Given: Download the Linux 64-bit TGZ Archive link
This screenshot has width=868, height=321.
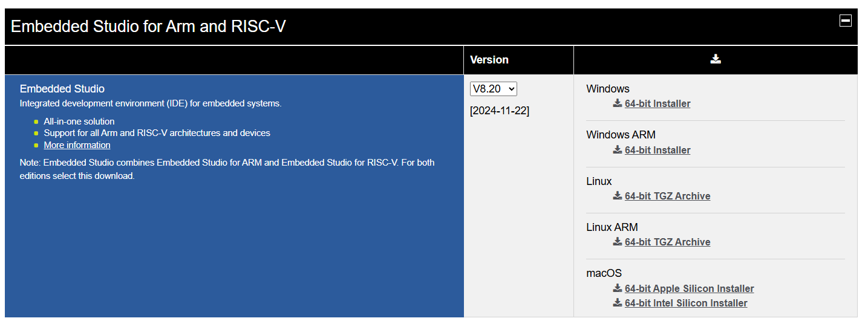Looking at the screenshot, I should [x=668, y=196].
